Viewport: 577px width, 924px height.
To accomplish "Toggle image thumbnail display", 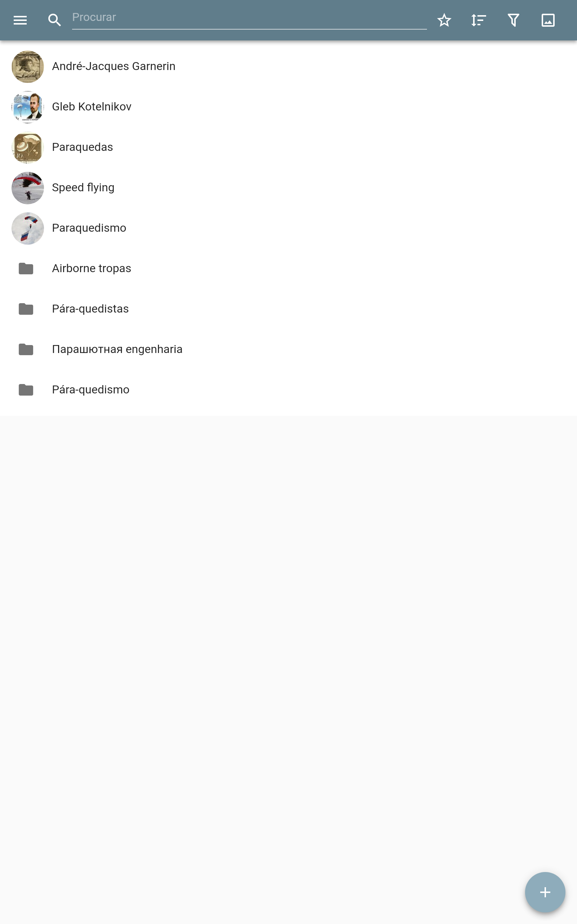I will pyautogui.click(x=548, y=20).
